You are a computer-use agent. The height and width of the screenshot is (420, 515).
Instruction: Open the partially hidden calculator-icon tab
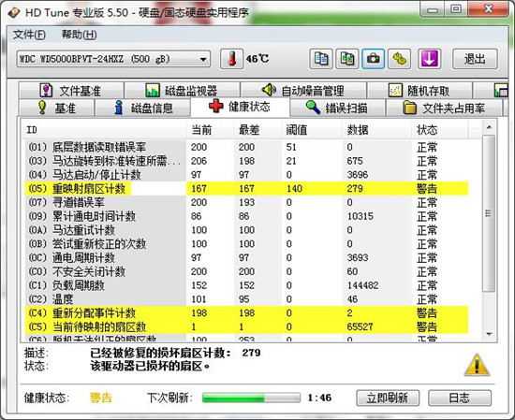click(x=492, y=90)
